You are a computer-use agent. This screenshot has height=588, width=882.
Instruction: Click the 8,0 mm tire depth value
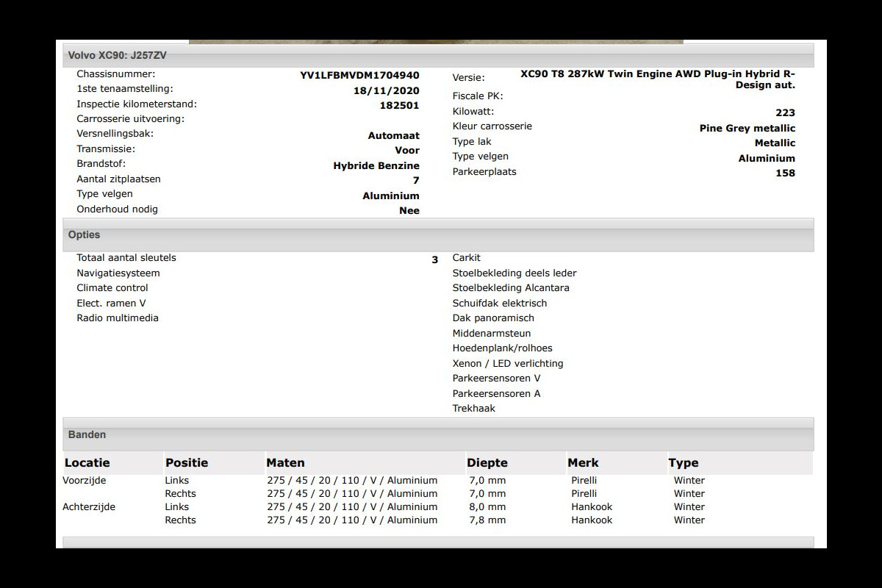click(x=487, y=507)
